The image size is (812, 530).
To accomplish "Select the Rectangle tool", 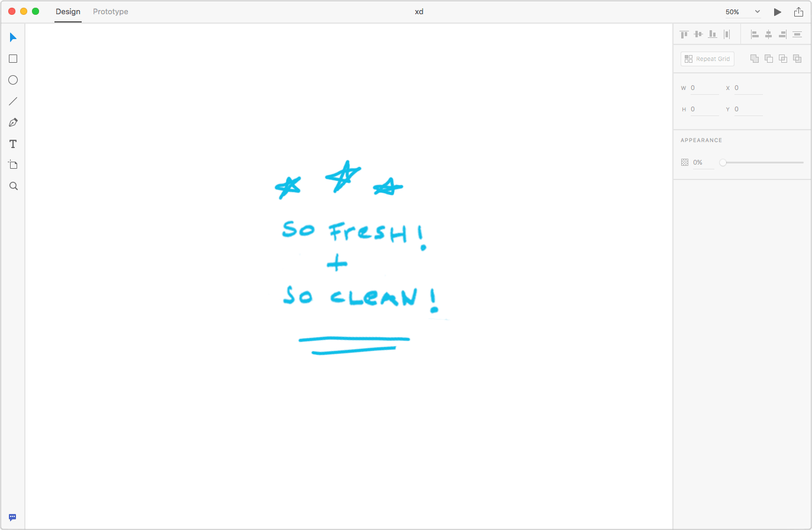I will click(x=13, y=59).
